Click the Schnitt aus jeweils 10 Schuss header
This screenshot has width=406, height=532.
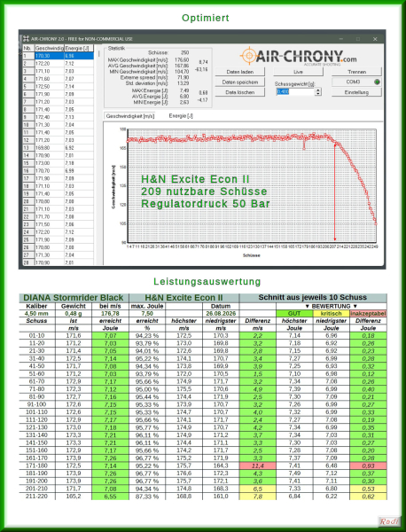click(x=313, y=298)
